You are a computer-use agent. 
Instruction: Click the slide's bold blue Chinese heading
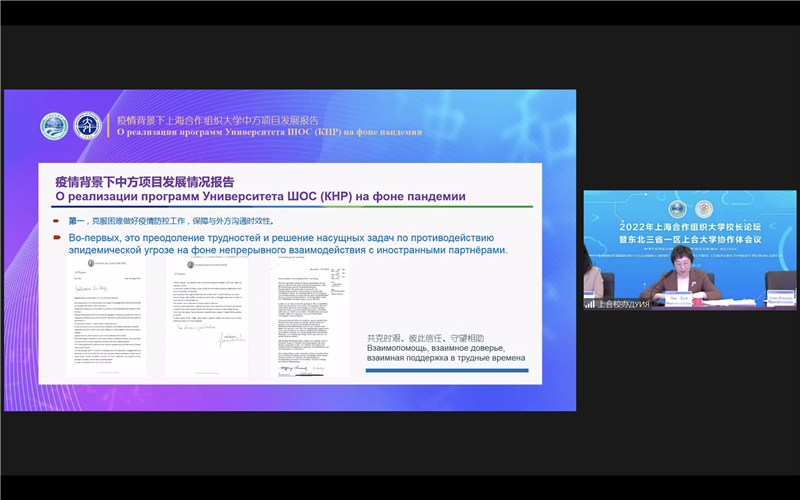(x=144, y=182)
